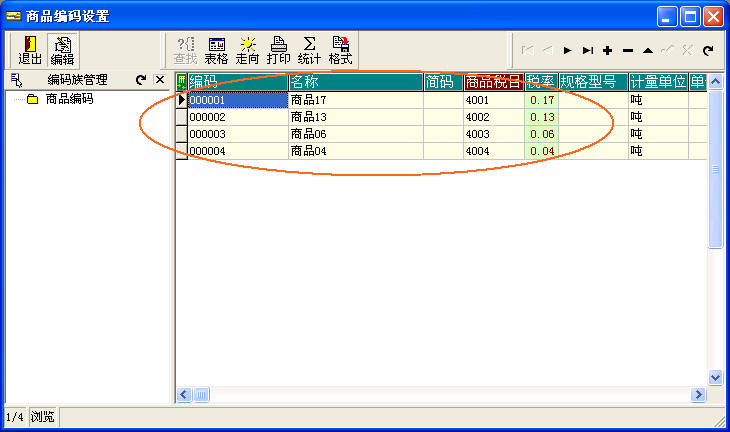The image size is (730, 432).
Task: Click horizontal scrollbar left arrow
Action: (184, 395)
